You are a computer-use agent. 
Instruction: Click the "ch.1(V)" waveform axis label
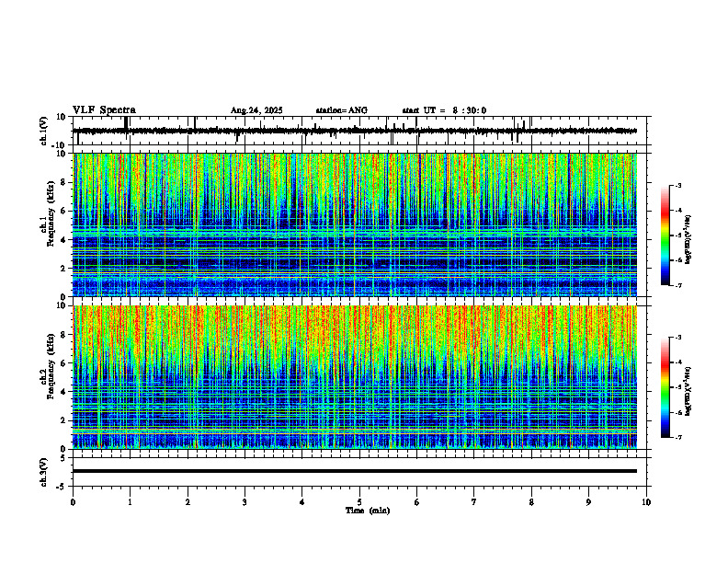point(44,131)
